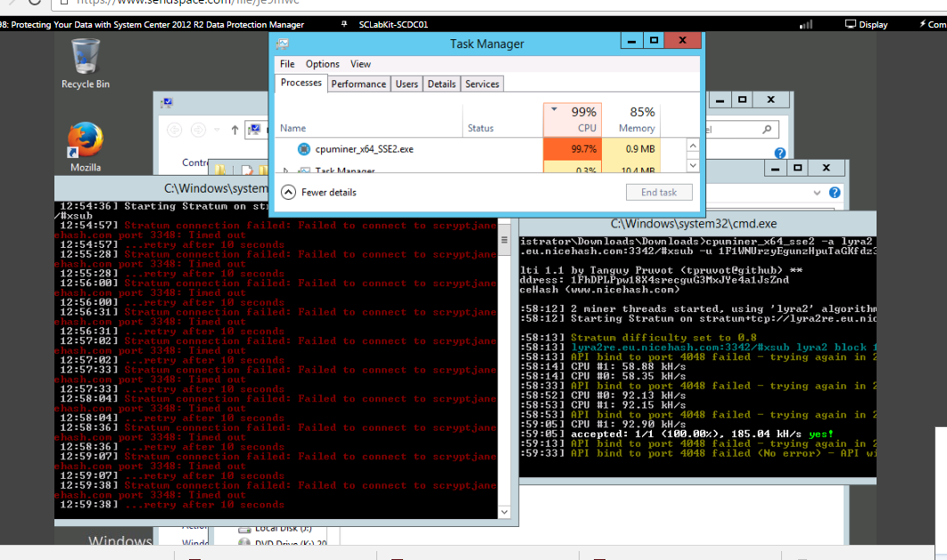Image resolution: width=947 pixels, height=560 pixels.
Task: Open help in the Control Panel window
Action: click(780, 152)
